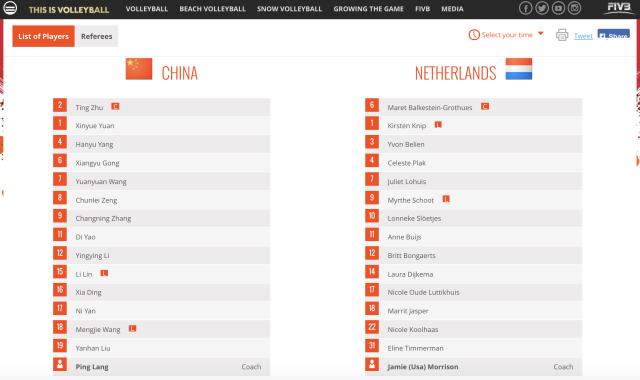The image size is (640, 380).
Task: Open the YouTube social icon
Action: [558, 8]
